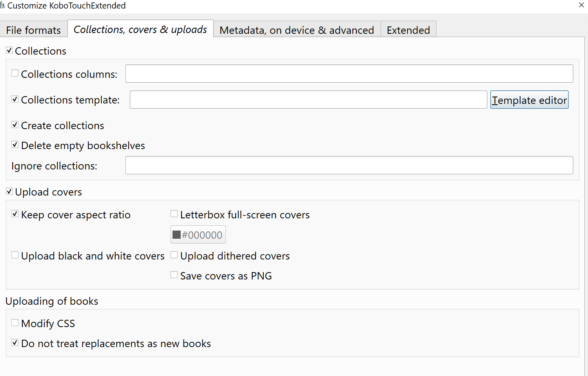
Task: Disable Create collections
Action: pos(15,125)
